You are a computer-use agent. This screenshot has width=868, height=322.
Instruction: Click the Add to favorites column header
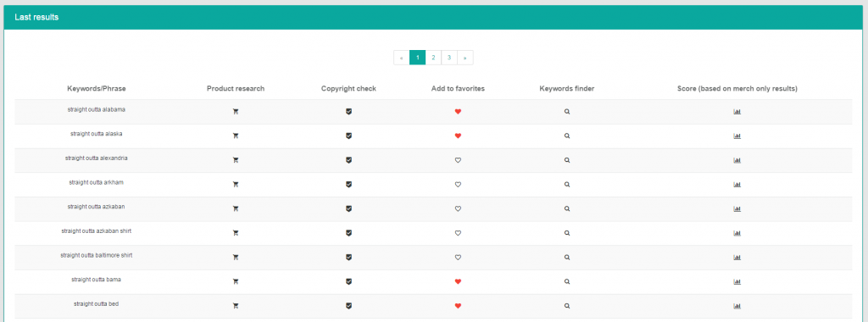tap(458, 88)
